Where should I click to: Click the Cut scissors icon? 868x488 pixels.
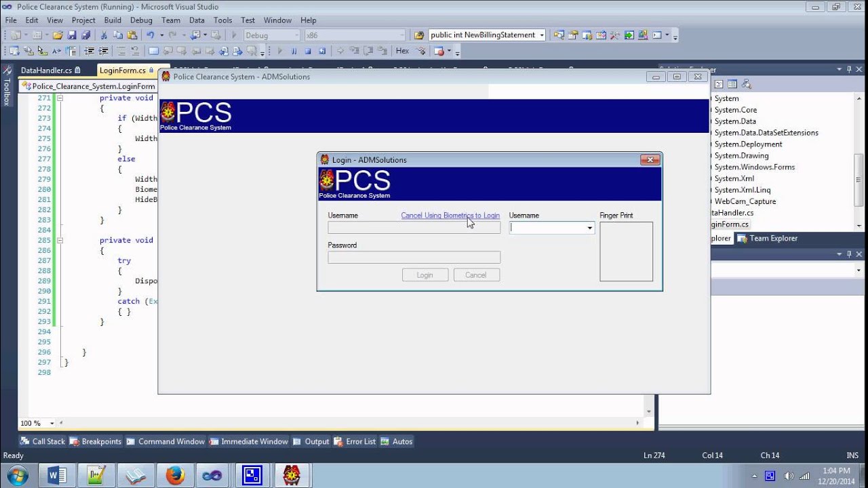click(x=104, y=35)
